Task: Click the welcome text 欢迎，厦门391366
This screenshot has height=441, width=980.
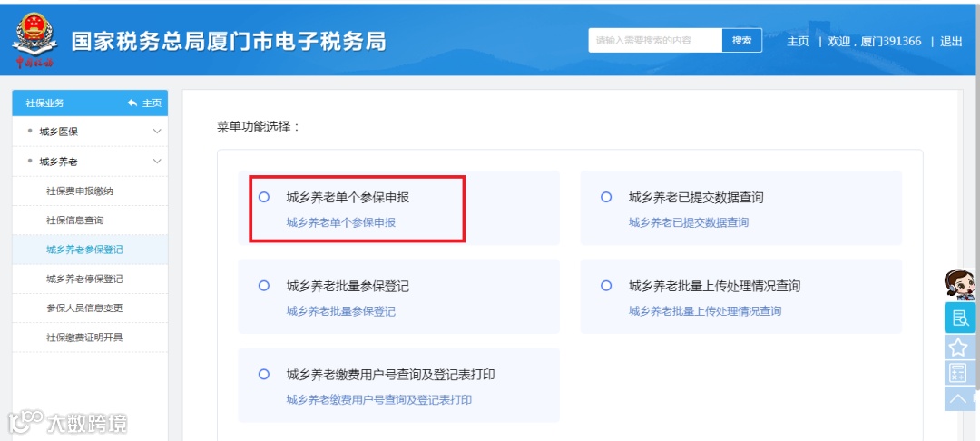Action: click(x=875, y=41)
